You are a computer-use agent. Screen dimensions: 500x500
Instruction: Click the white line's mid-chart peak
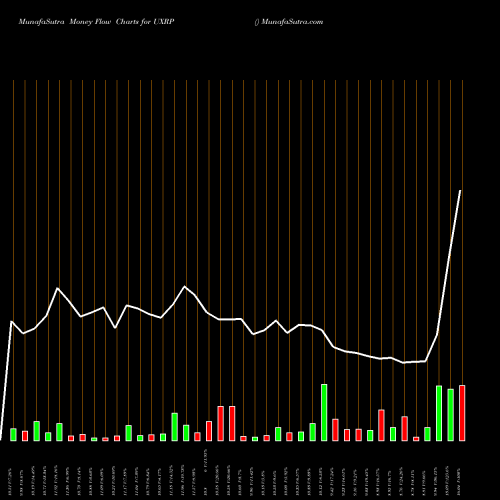click(x=185, y=286)
